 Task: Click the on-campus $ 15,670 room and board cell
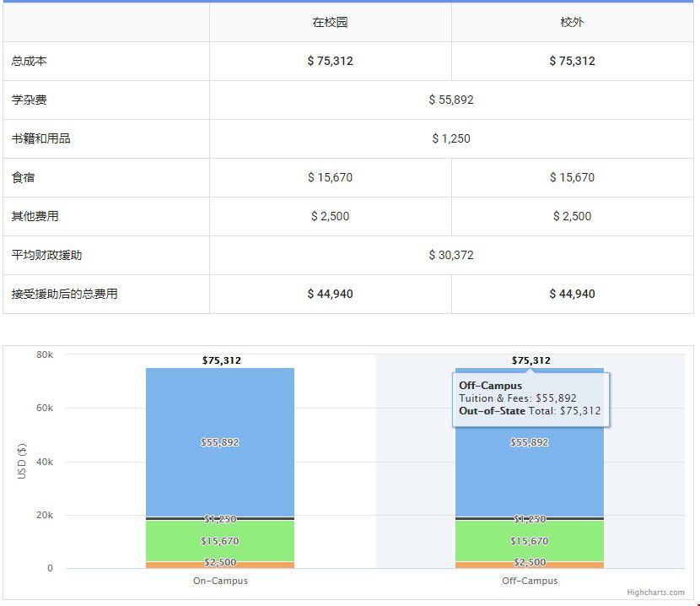coord(330,177)
